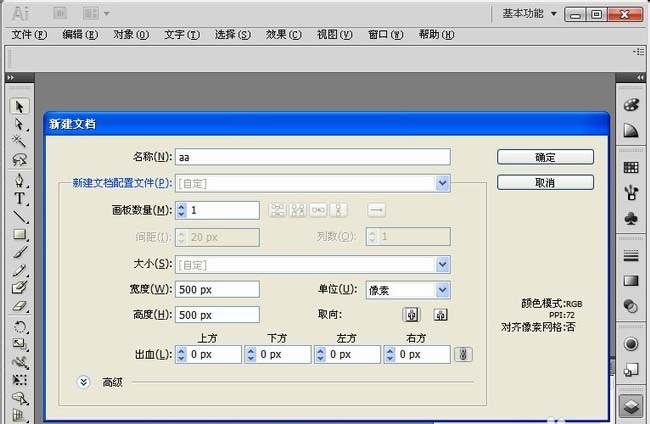650x424 pixels.
Task: Open the Appearance panel icon
Action: 631,344
